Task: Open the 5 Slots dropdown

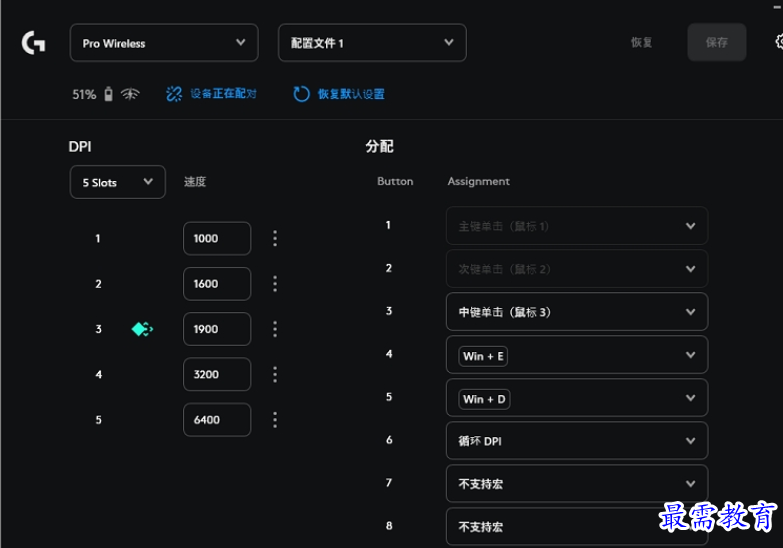Action: click(117, 182)
